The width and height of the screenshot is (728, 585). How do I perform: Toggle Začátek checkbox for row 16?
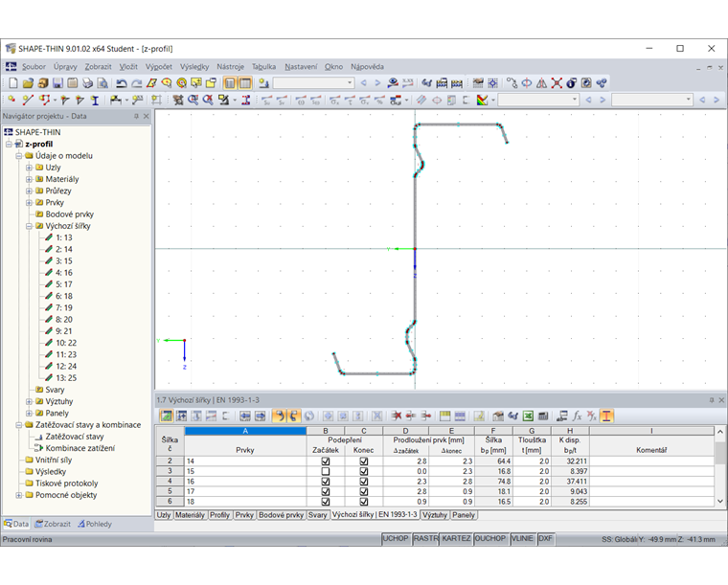pos(326,482)
